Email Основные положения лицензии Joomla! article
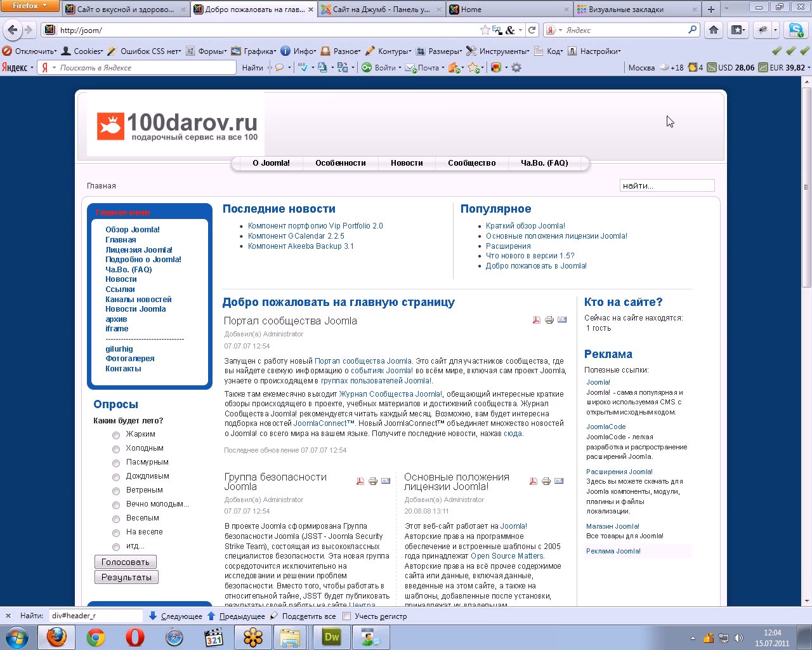Viewport: 812px width, 650px height. point(559,481)
